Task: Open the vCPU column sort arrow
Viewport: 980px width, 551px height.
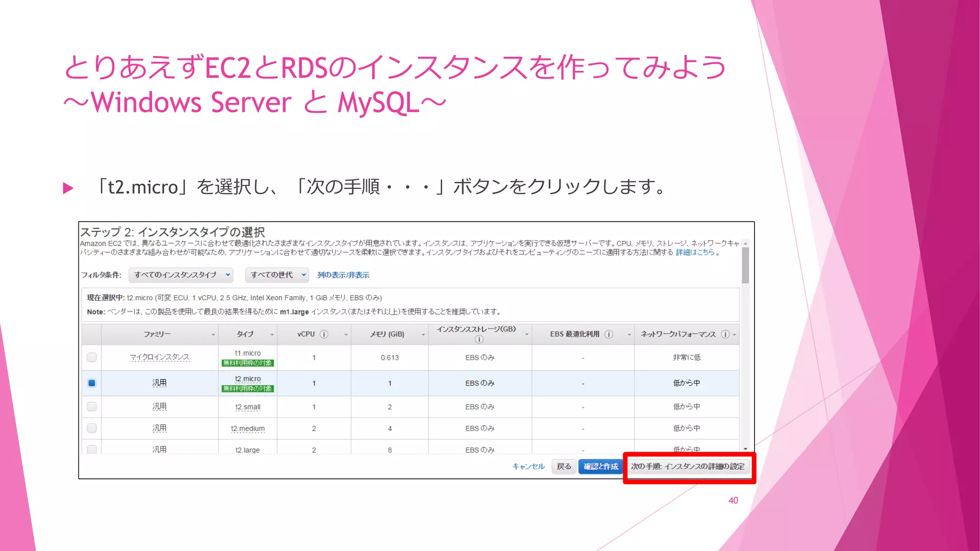Action: point(346,335)
